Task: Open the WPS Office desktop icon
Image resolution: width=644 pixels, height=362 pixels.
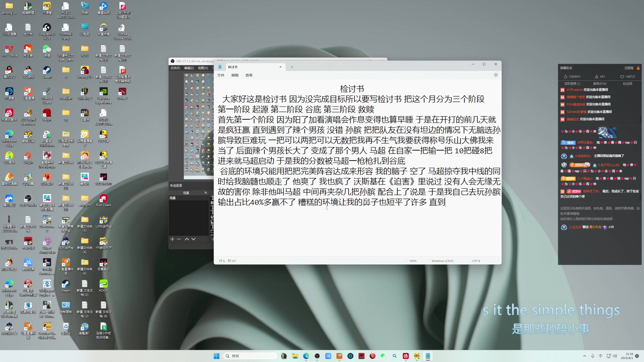Action: (9, 51)
